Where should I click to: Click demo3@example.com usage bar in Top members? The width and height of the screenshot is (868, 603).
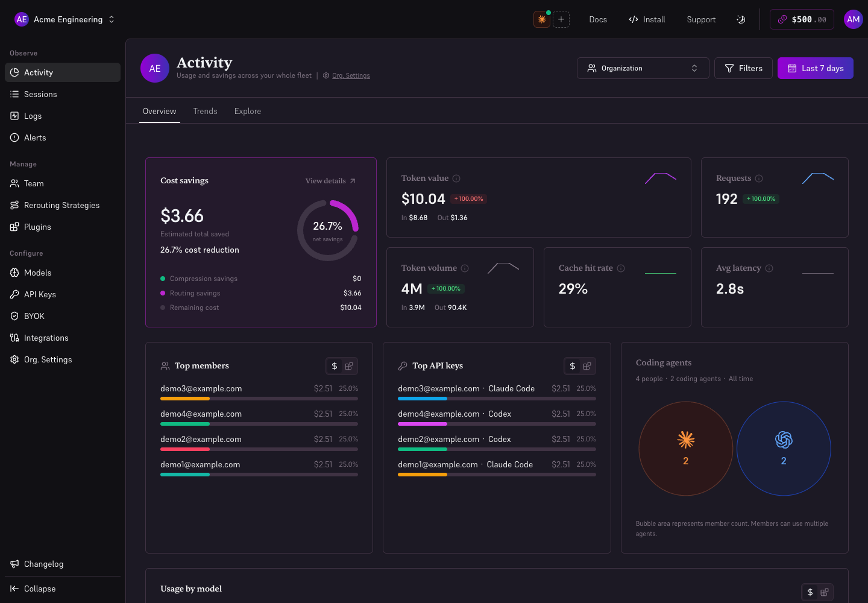pos(259,399)
